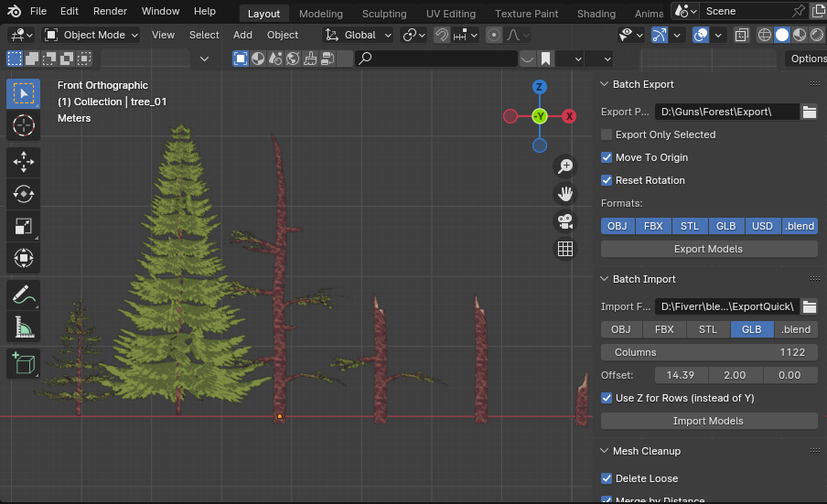The image size is (827, 504).
Task: Switch to the Shading workspace tab
Action: (x=596, y=14)
